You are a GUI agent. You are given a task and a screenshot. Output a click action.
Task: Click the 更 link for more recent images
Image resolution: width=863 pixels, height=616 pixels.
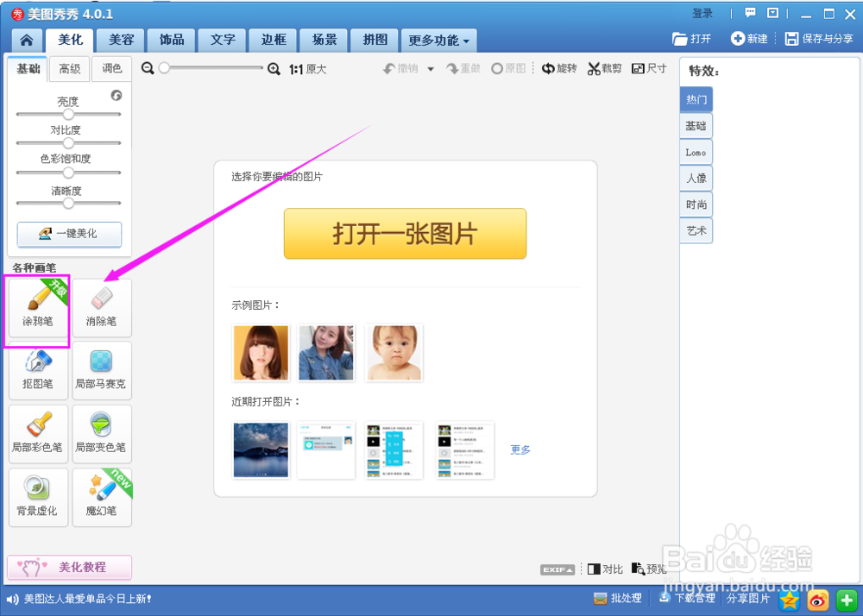point(520,449)
